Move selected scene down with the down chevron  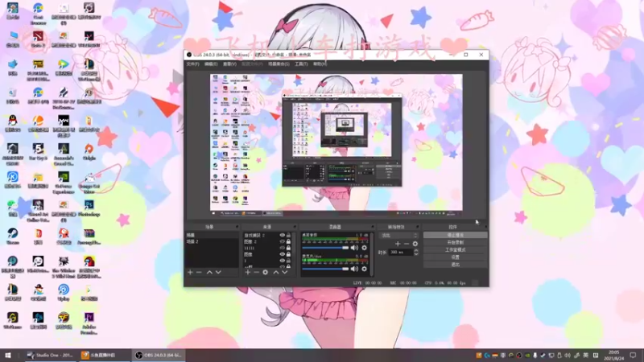pyautogui.click(x=218, y=272)
